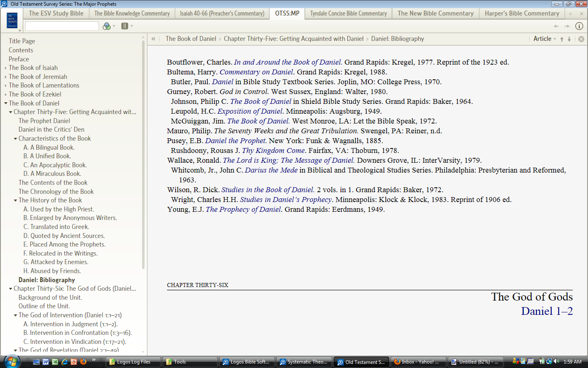The height and width of the screenshot is (368, 588).
Task: Open the visual filters circles icon
Action: coord(107,26)
